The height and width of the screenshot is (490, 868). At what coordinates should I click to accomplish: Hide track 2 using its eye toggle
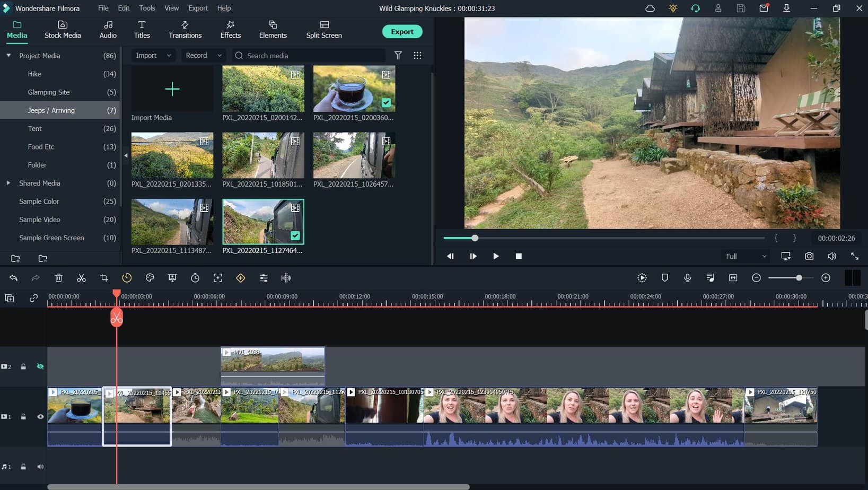(40, 366)
